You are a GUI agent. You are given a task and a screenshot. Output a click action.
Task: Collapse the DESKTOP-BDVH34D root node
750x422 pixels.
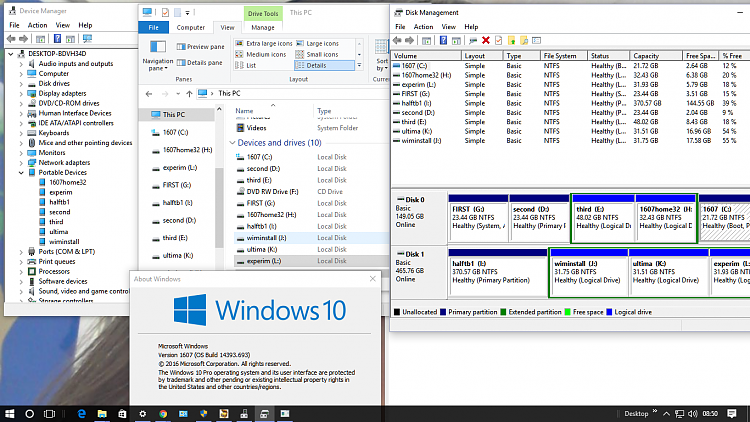(x=11, y=54)
